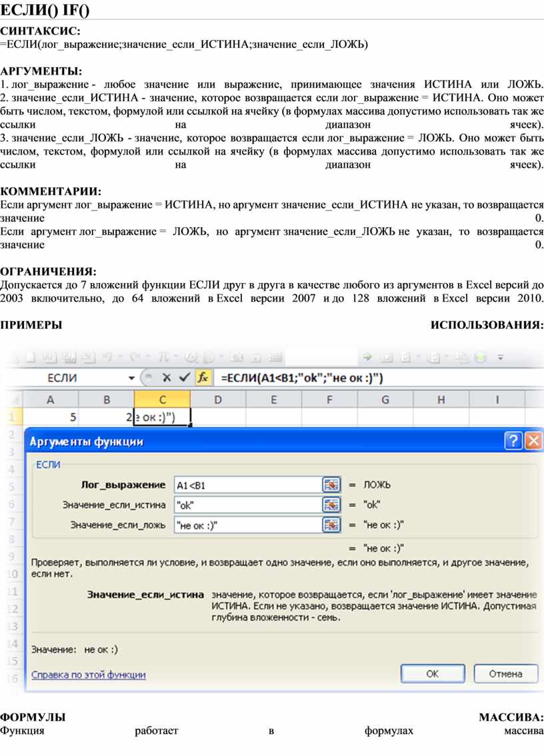Cancel formula entry with the X icon

167,378
